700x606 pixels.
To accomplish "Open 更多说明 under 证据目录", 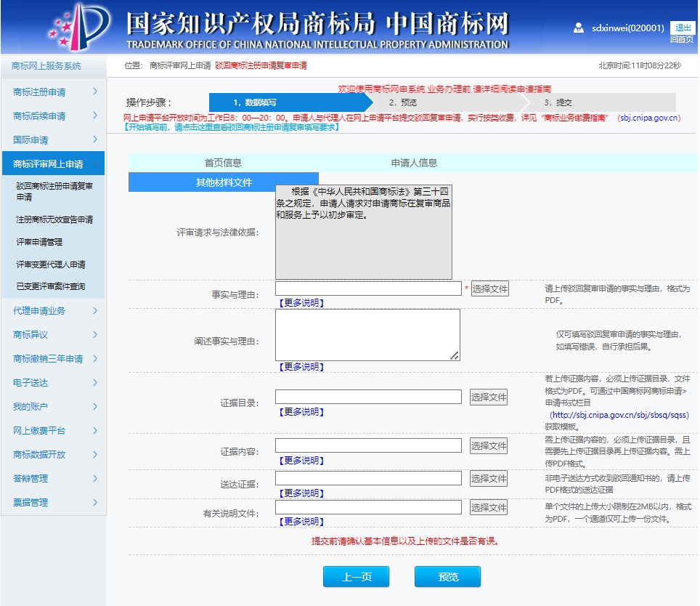I will tap(301, 412).
